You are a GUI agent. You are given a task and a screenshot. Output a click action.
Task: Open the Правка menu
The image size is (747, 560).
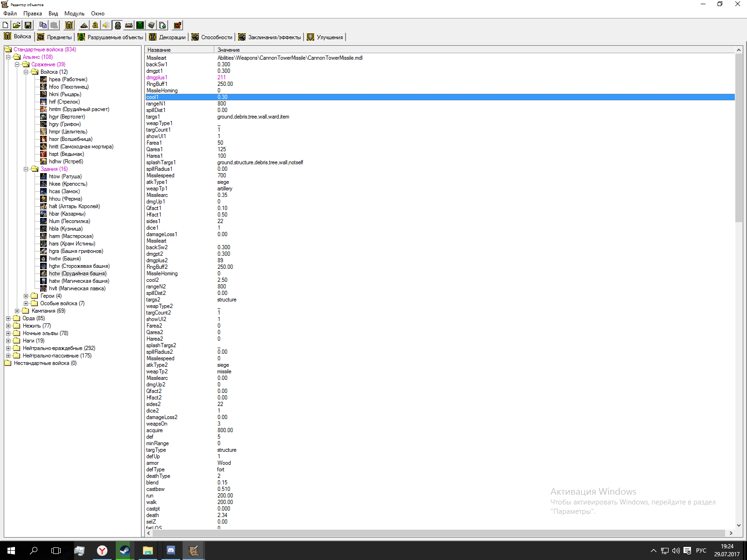coord(33,14)
